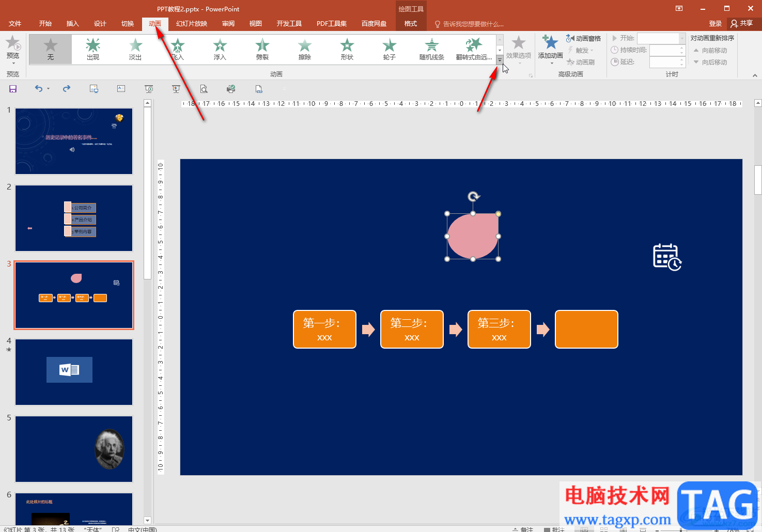Apply the 淡出 (Fade) animation
The image size is (762, 532).
[135, 50]
